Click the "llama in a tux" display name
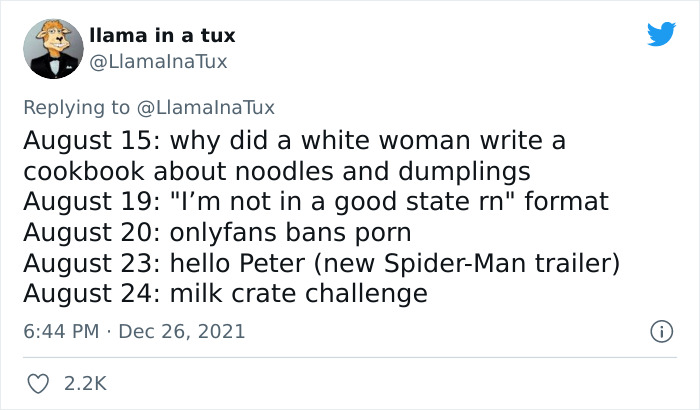Viewport: 700px width, 410px height. [162, 36]
